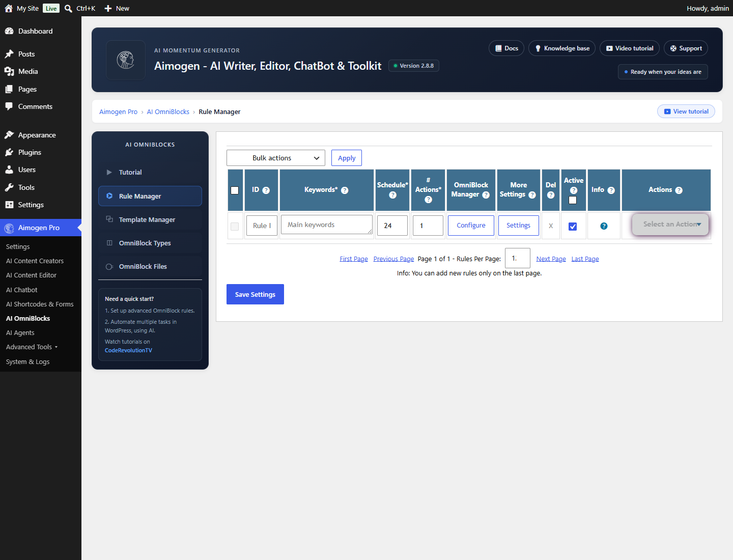The image size is (733, 560).
Task: Click the Active column help icon
Action: (574, 190)
